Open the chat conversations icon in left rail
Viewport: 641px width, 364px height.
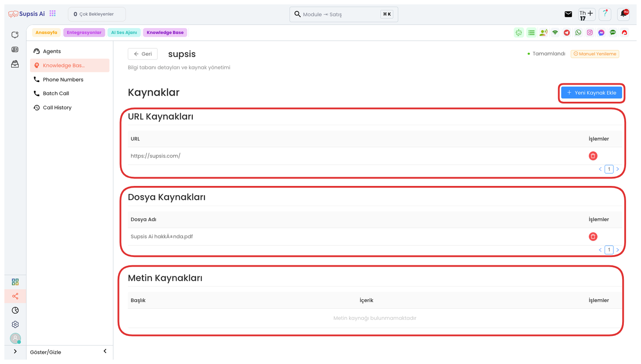pos(15,35)
